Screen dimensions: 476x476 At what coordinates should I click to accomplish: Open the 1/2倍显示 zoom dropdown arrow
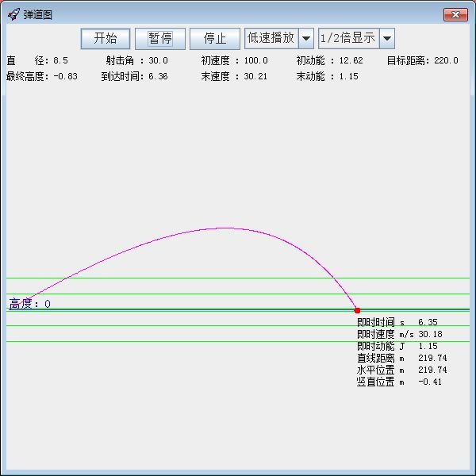tap(387, 39)
